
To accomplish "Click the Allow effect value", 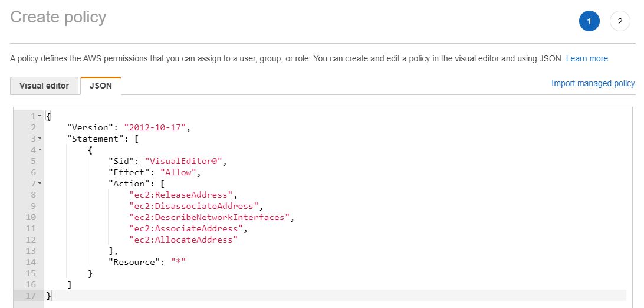I will [x=178, y=172].
